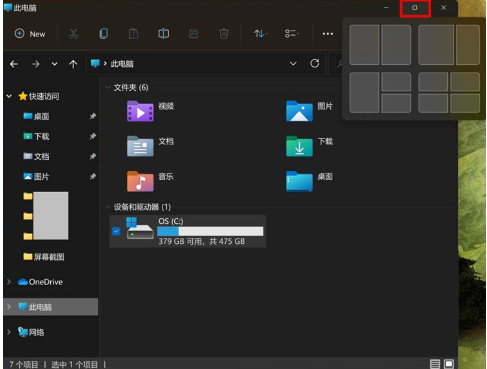
Task: Click the Delete trash icon
Action: point(224,34)
